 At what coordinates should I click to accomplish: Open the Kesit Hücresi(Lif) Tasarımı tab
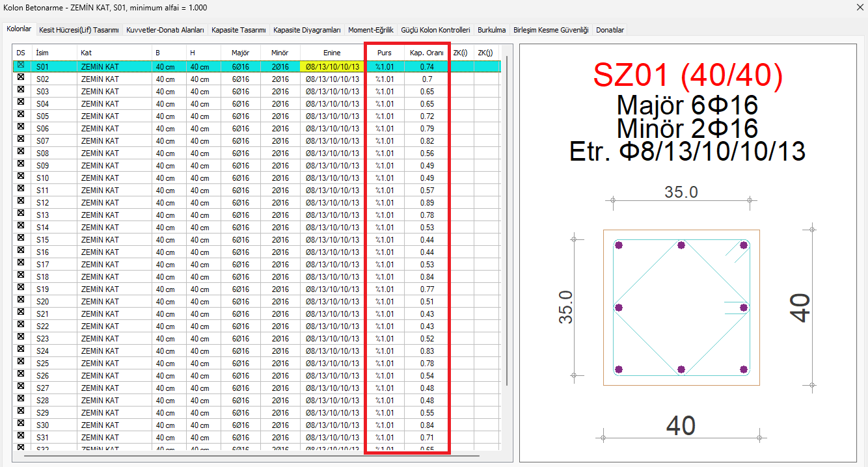[x=79, y=30]
